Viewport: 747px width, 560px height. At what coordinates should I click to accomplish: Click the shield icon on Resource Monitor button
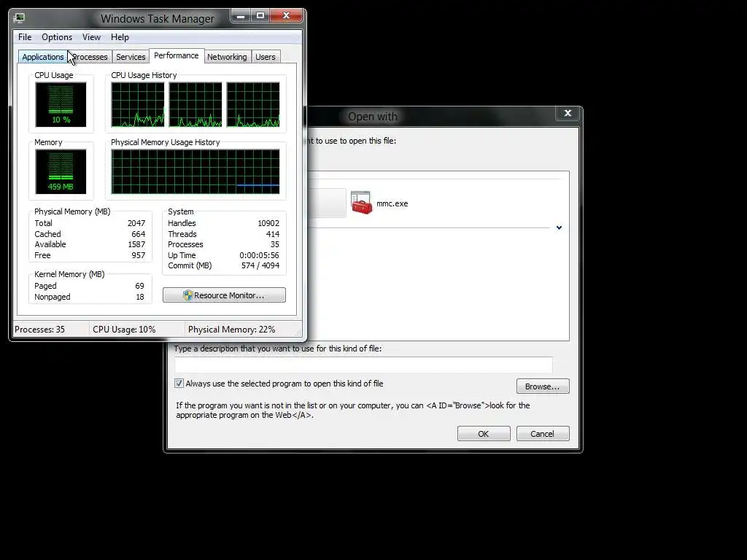pos(187,295)
